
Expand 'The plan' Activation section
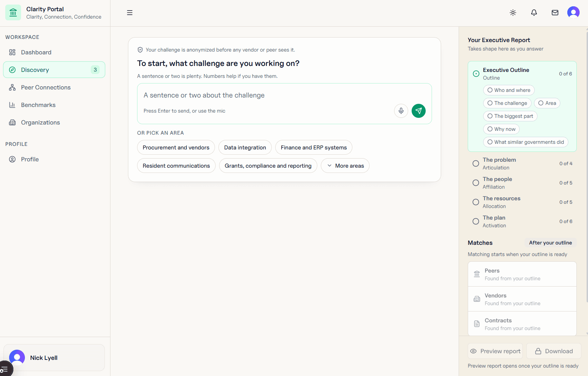[x=522, y=221]
